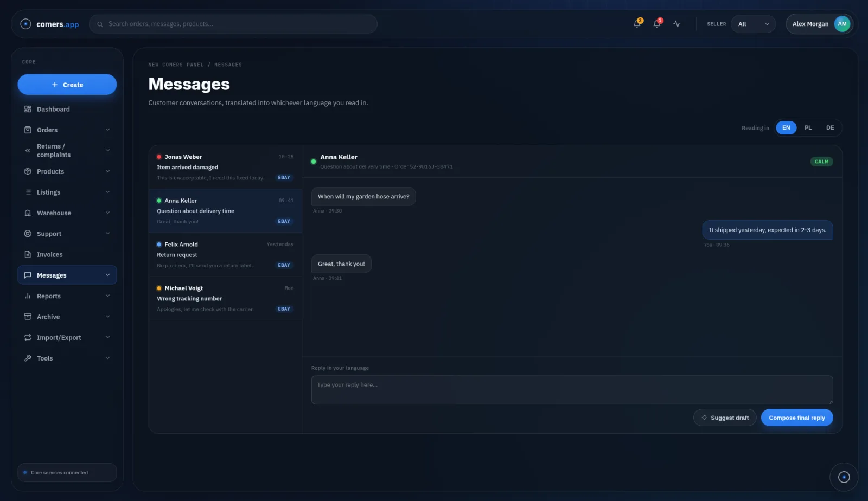Expand the Messages chevron

(x=107, y=275)
